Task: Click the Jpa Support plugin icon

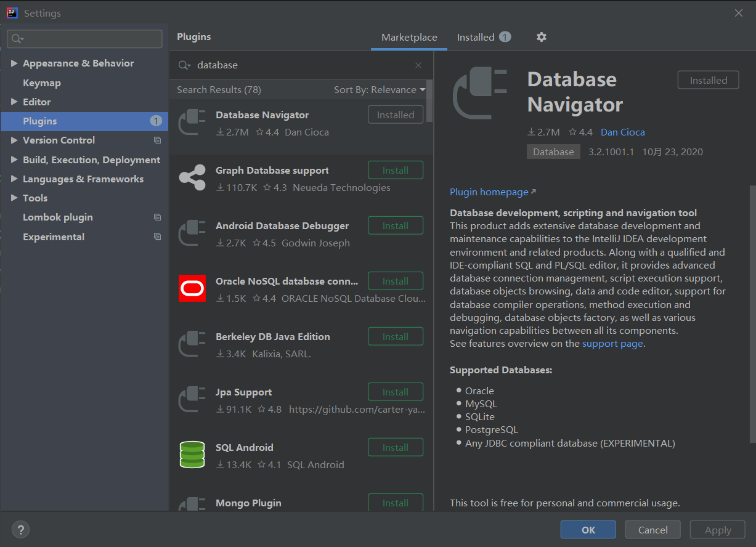Action: pos(192,399)
